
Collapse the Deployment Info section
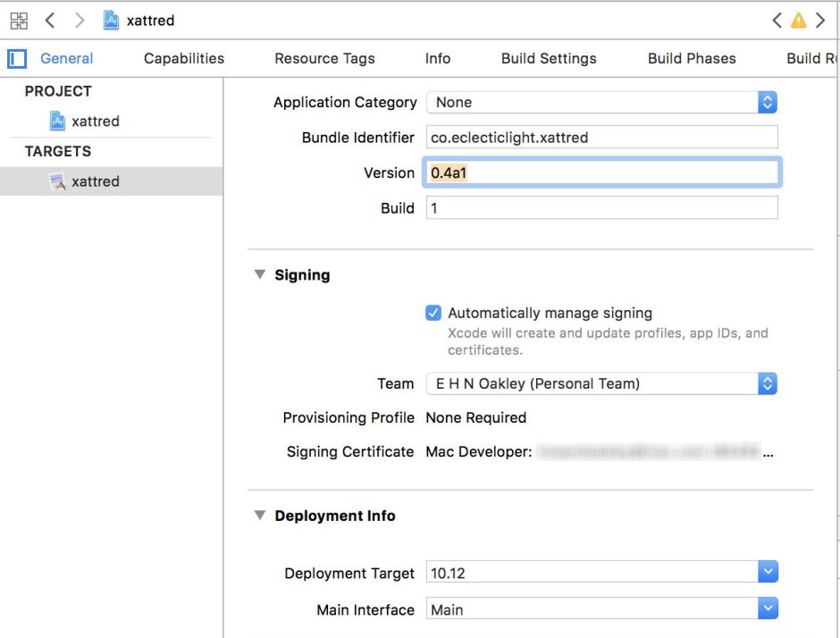tap(260, 516)
